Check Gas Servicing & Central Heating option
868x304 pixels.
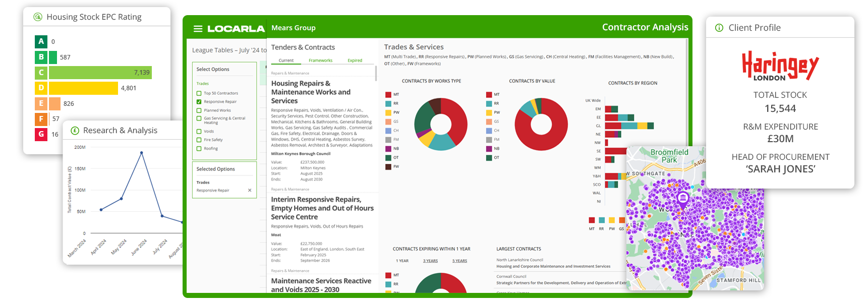point(199,118)
